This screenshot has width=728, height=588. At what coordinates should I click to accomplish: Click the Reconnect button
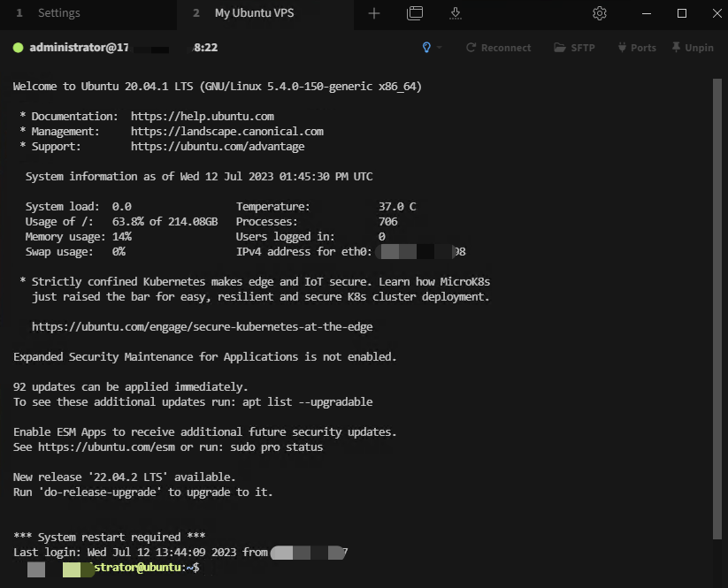click(499, 48)
